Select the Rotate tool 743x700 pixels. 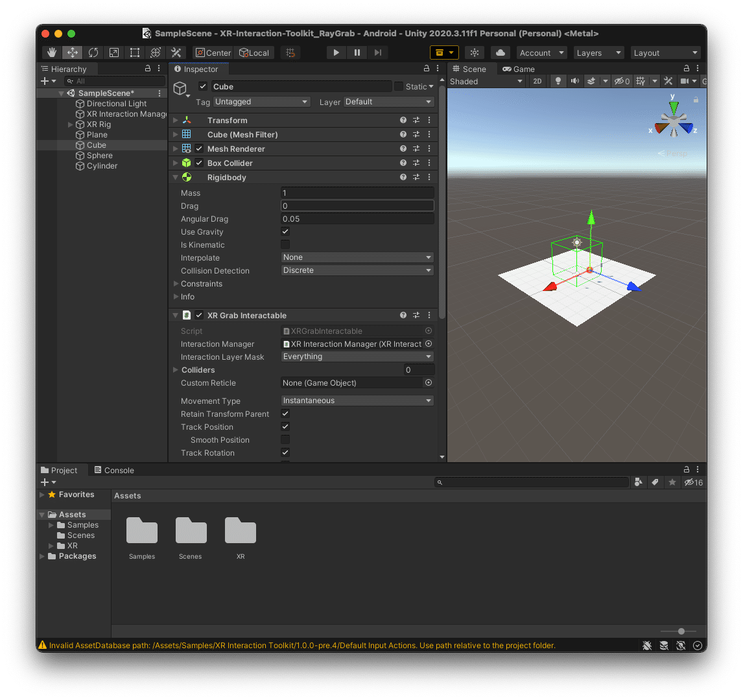(x=93, y=52)
